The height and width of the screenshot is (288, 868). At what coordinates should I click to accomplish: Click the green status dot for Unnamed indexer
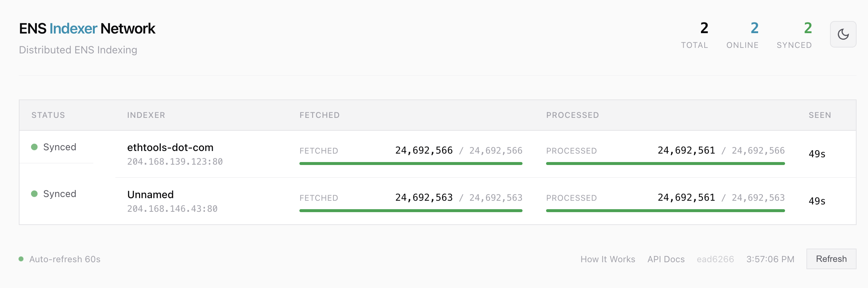point(34,194)
